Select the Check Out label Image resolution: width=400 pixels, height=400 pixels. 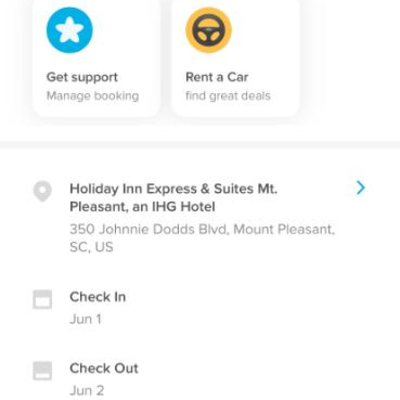pos(104,368)
